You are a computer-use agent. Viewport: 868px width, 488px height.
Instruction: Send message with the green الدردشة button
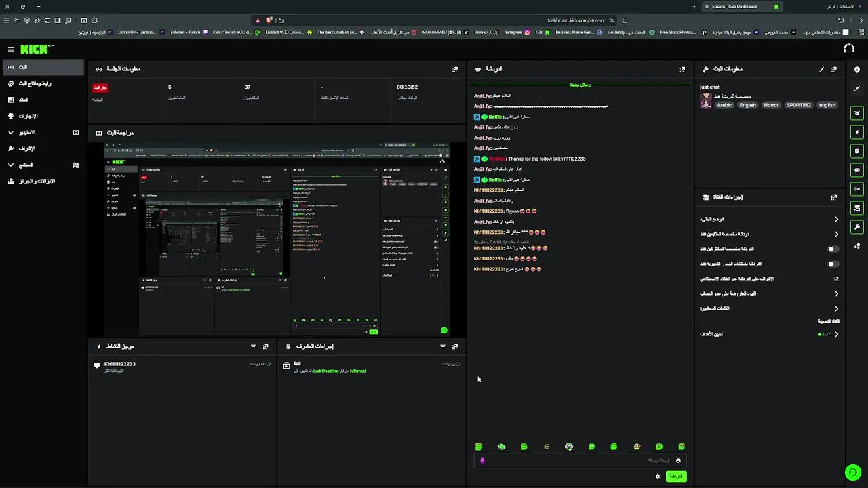point(676,476)
